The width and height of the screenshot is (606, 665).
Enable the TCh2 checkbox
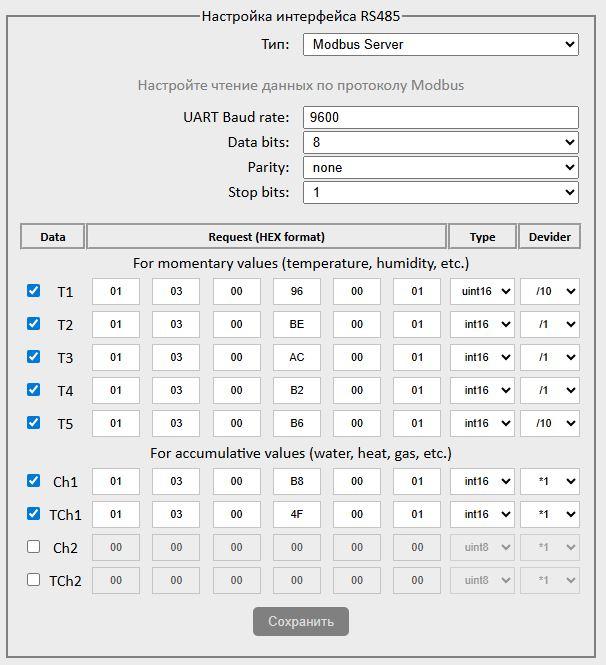[x=34, y=580]
